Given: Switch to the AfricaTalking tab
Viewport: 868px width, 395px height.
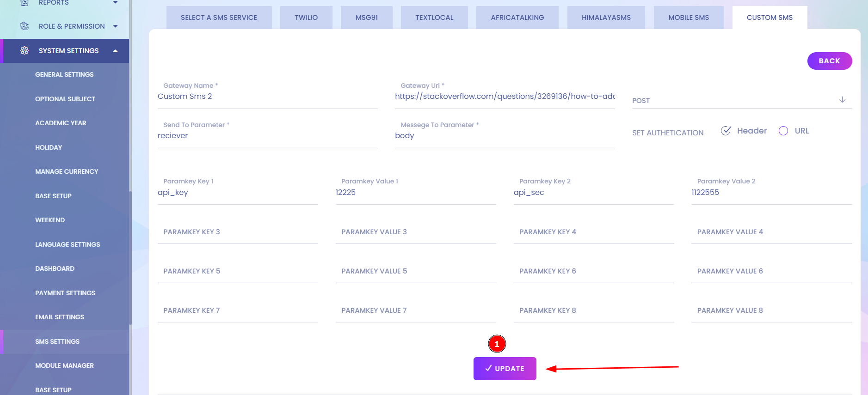Looking at the screenshot, I should click(517, 18).
